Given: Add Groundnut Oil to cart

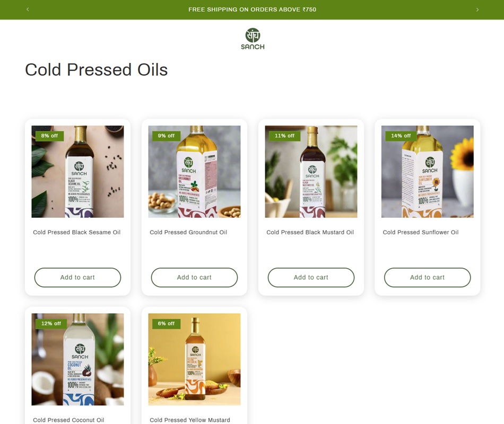Looking at the screenshot, I should coord(194,277).
